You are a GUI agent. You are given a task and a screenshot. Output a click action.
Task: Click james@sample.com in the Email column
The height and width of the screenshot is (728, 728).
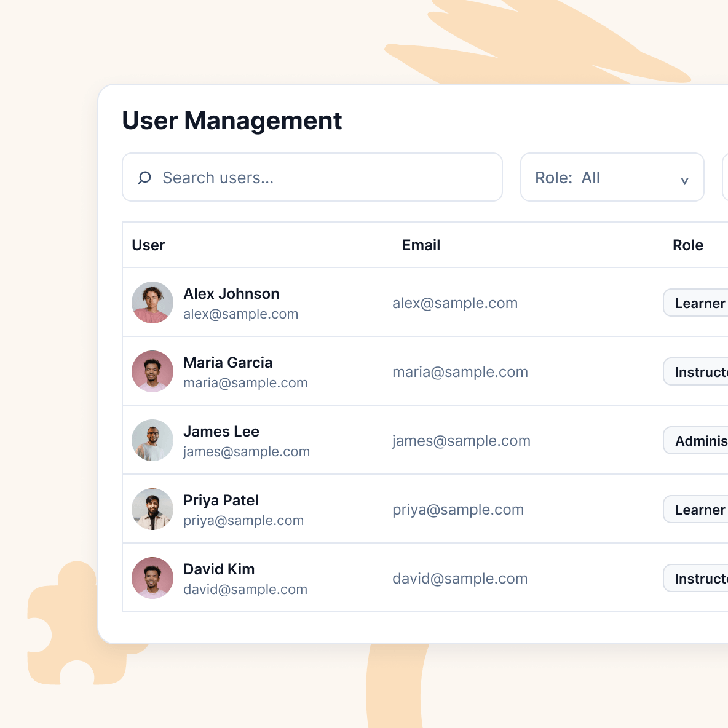(462, 441)
